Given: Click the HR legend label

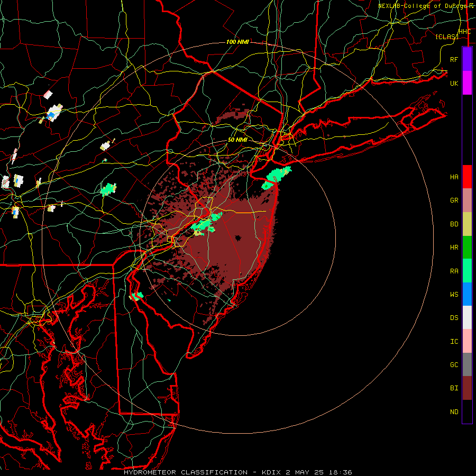Looking at the screenshot, I should (x=454, y=248).
